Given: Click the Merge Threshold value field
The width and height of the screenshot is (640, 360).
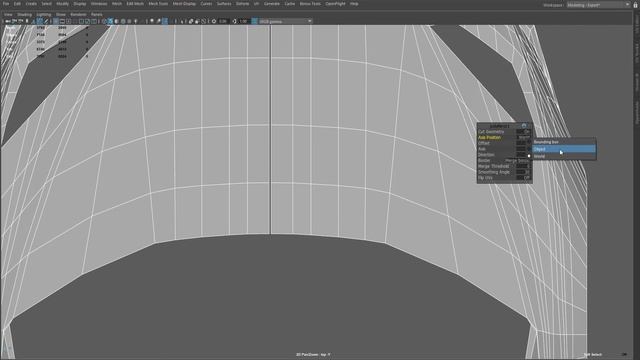Looking at the screenshot, I should click(523, 166).
